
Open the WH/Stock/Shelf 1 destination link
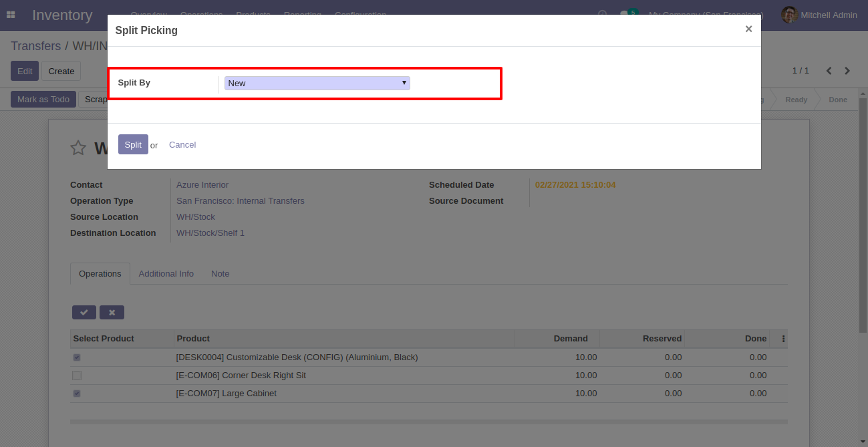tap(210, 233)
